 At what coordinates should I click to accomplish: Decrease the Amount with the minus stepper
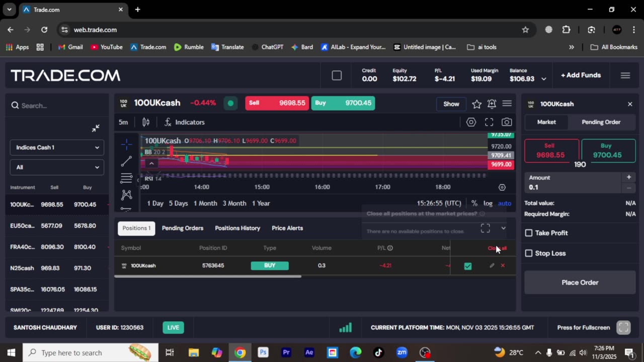click(629, 188)
